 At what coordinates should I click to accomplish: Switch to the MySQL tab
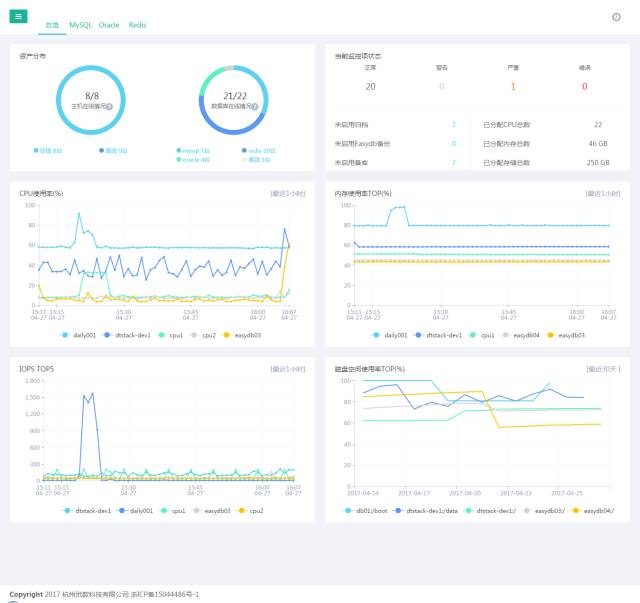(x=80, y=25)
